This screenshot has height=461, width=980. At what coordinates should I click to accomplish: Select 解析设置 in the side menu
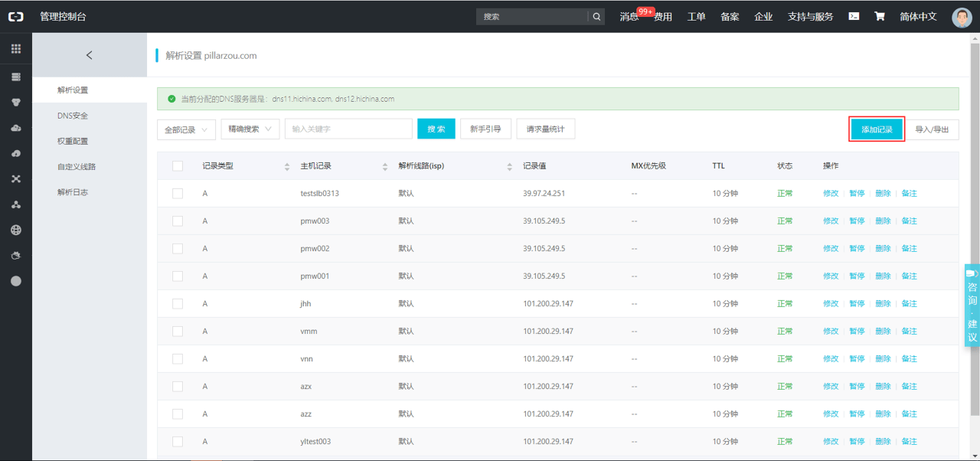coord(90,90)
